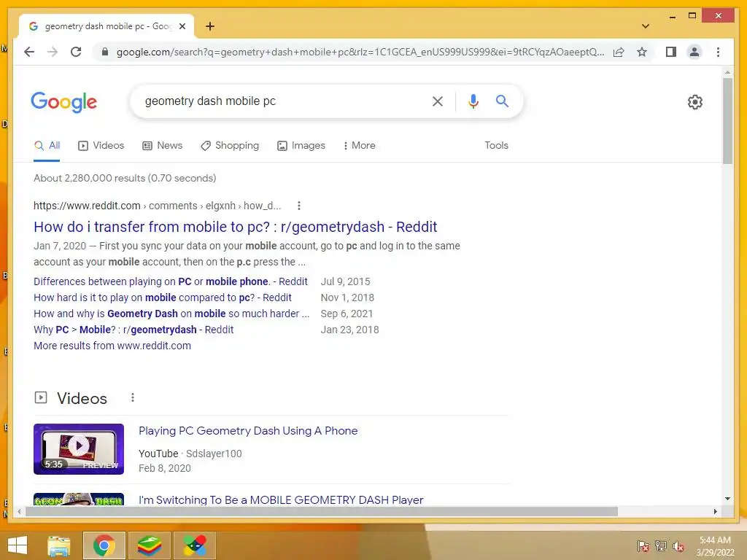The height and width of the screenshot is (560, 747).
Task: Open 'How do i transfer from mobile to pc' result
Action: point(236,227)
